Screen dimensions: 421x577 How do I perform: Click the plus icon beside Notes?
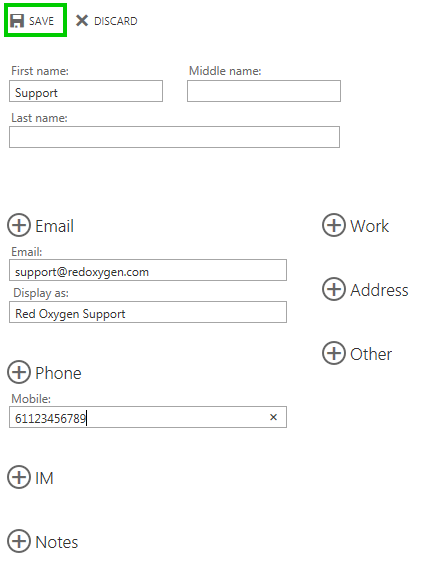point(19,541)
